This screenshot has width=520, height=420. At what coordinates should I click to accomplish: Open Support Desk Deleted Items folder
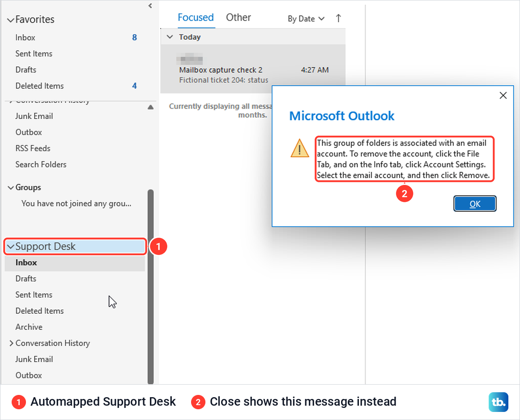39,311
